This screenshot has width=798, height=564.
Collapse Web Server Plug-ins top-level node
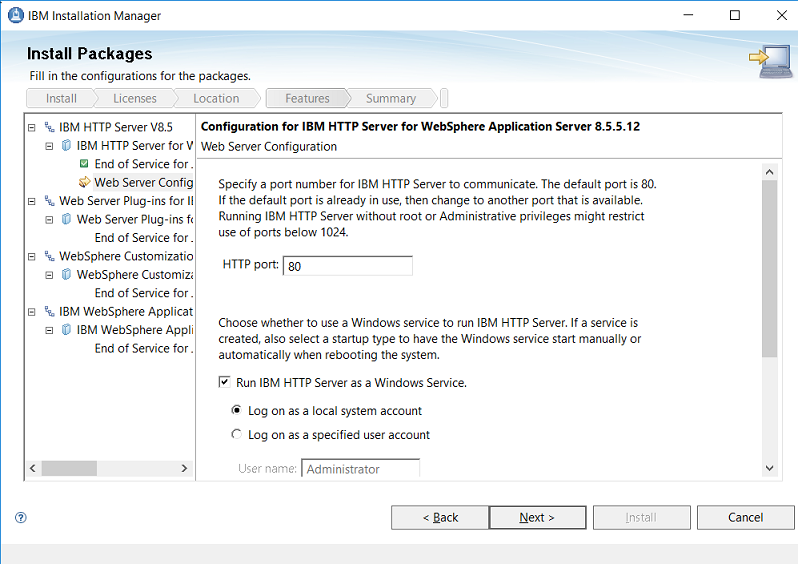pyautogui.click(x=32, y=201)
